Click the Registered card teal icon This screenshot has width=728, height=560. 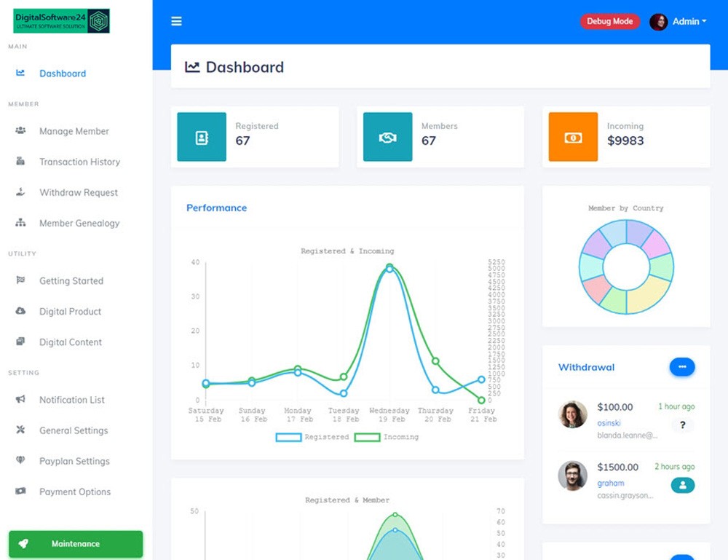(x=202, y=137)
